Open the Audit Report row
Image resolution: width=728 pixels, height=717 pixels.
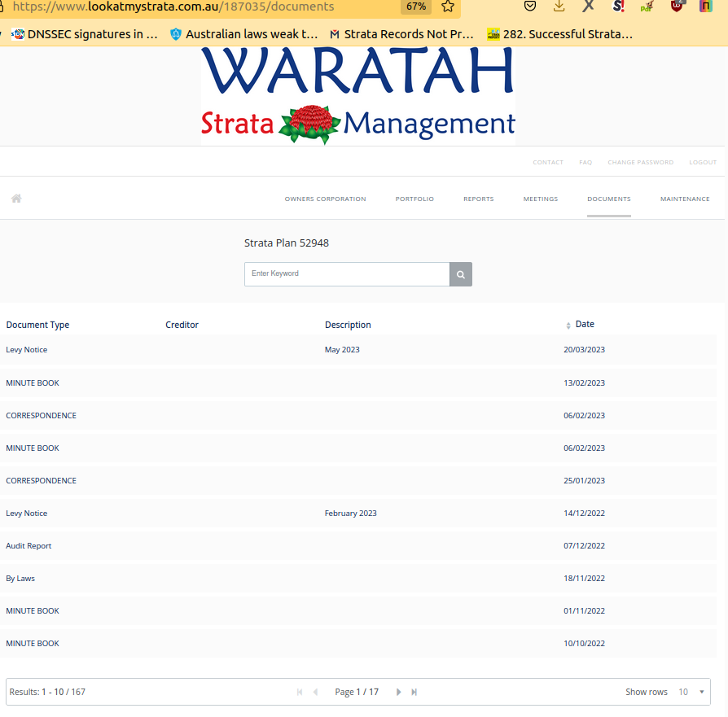pyautogui.click(x=358, y=546)
